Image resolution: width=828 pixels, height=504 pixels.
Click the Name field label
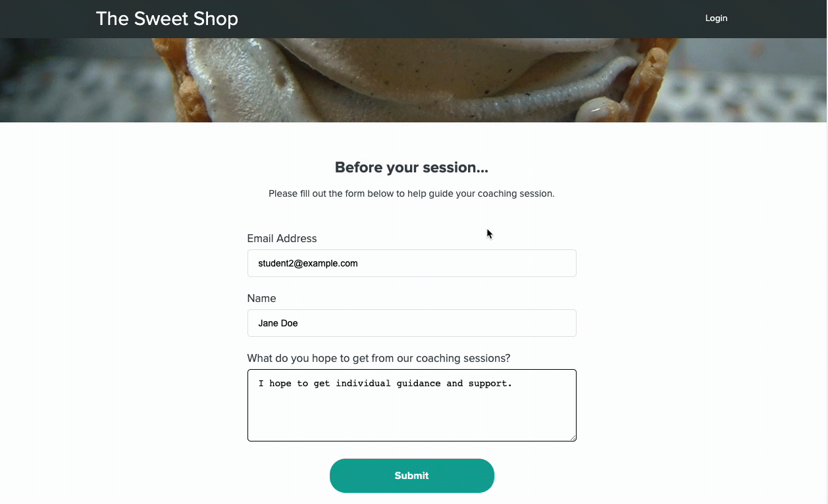pos(261,299)
